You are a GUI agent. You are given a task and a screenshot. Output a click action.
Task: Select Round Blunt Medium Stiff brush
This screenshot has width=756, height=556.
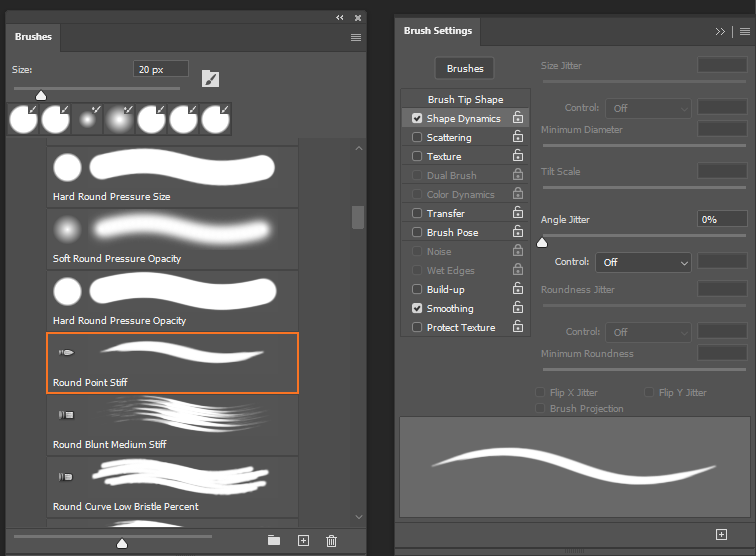click(x=172, y=425)
